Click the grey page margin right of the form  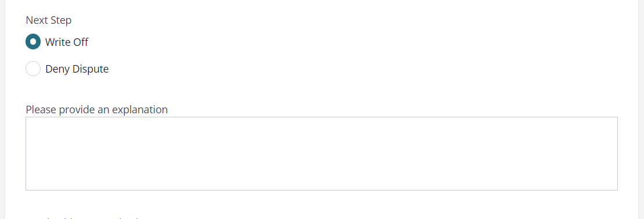[x=641, y=109]
